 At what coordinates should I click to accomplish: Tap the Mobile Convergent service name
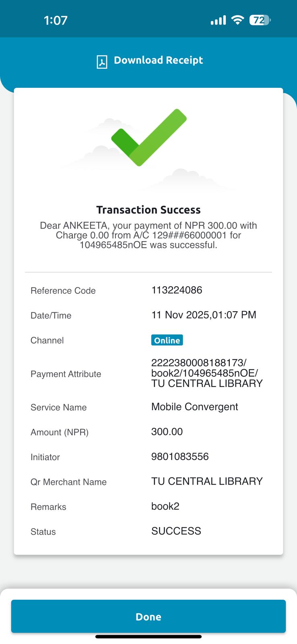point(194,407)
